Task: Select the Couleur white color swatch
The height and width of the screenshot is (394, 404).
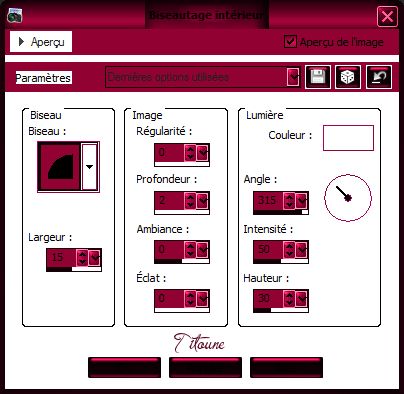Action: (x=348, y=138)
